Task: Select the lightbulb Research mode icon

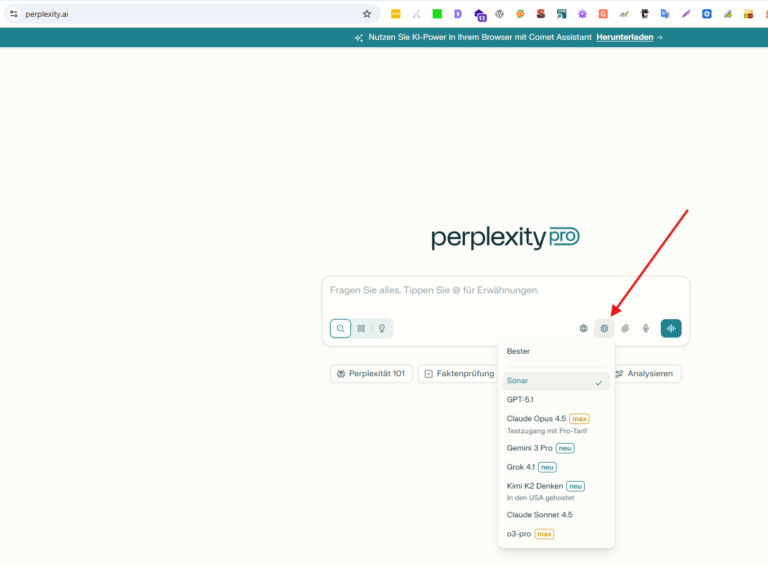Action: (381, 328)
